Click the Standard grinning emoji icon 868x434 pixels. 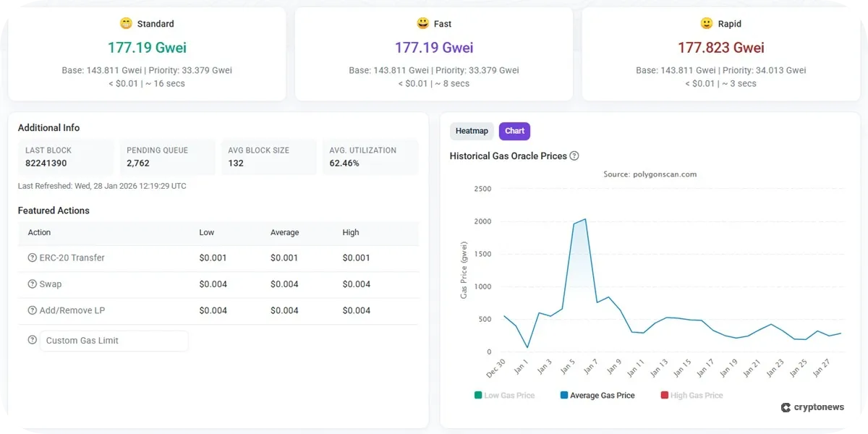[124, 24]
